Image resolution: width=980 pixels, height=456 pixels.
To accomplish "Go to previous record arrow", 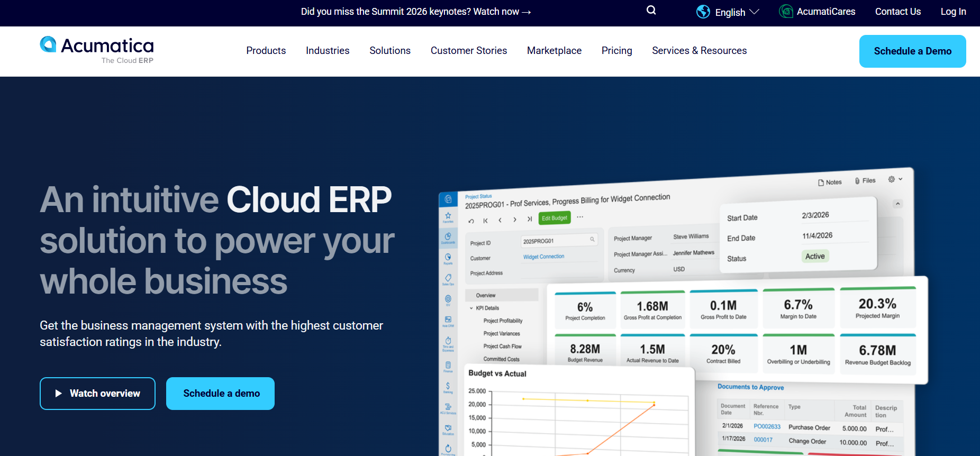I will click(500, 220).
